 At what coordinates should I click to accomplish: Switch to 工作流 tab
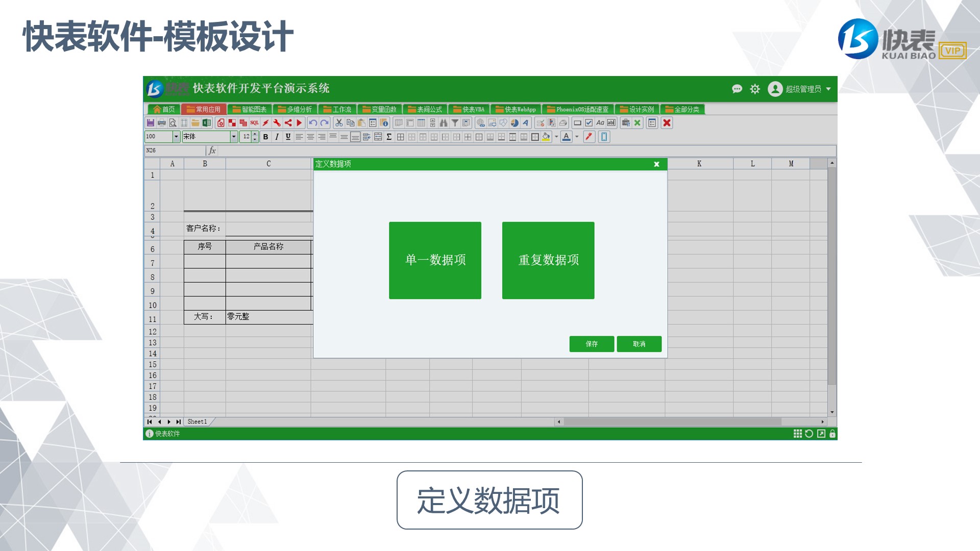(x=337, y=109)
